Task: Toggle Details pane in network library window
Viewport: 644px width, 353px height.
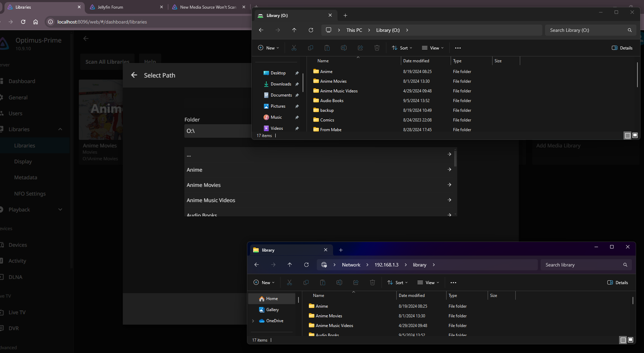Action: click(618, 282)
